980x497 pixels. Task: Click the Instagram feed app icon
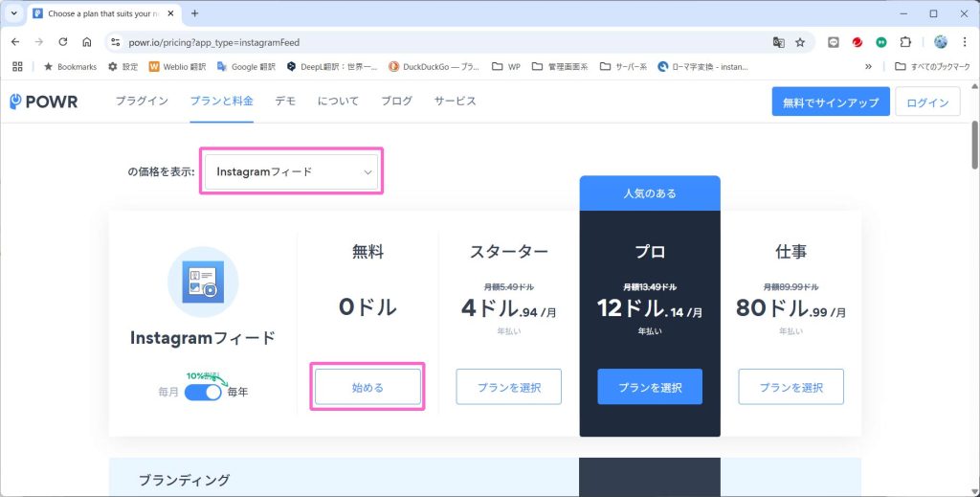pos(203,282)
